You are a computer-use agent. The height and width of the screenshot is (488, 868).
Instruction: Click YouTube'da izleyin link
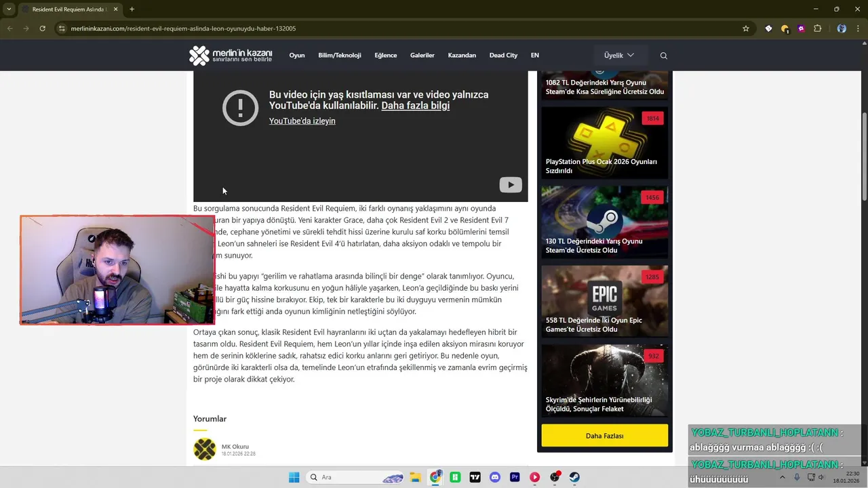coord(302,121)
